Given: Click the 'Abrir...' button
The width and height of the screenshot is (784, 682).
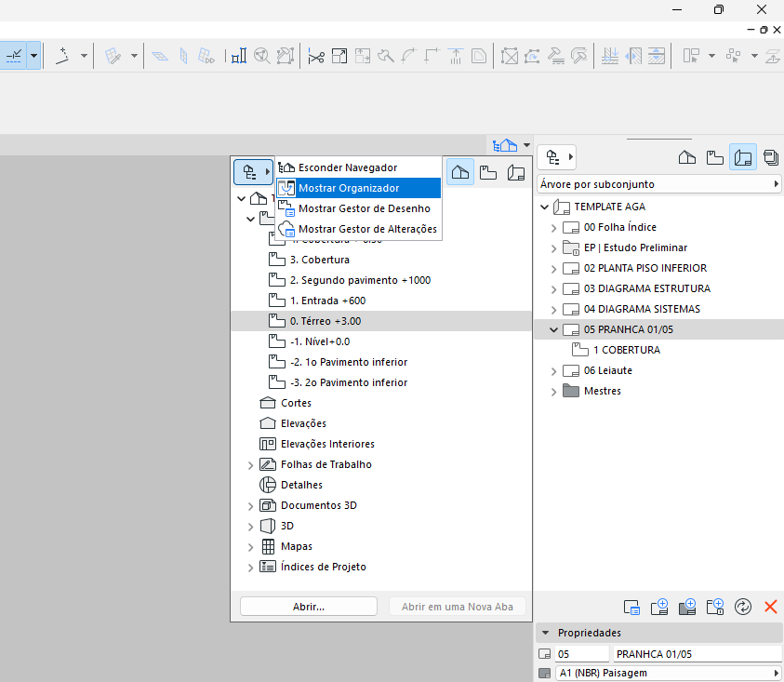Looking at the screenshot, I should tap(308, 607).
